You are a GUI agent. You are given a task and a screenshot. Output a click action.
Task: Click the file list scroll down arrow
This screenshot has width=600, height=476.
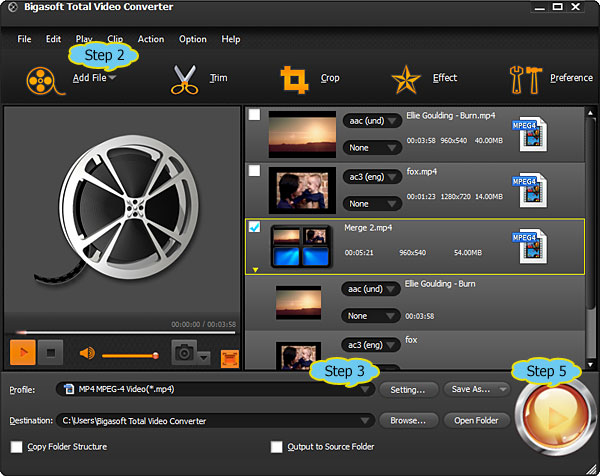[x=590, y=365]
